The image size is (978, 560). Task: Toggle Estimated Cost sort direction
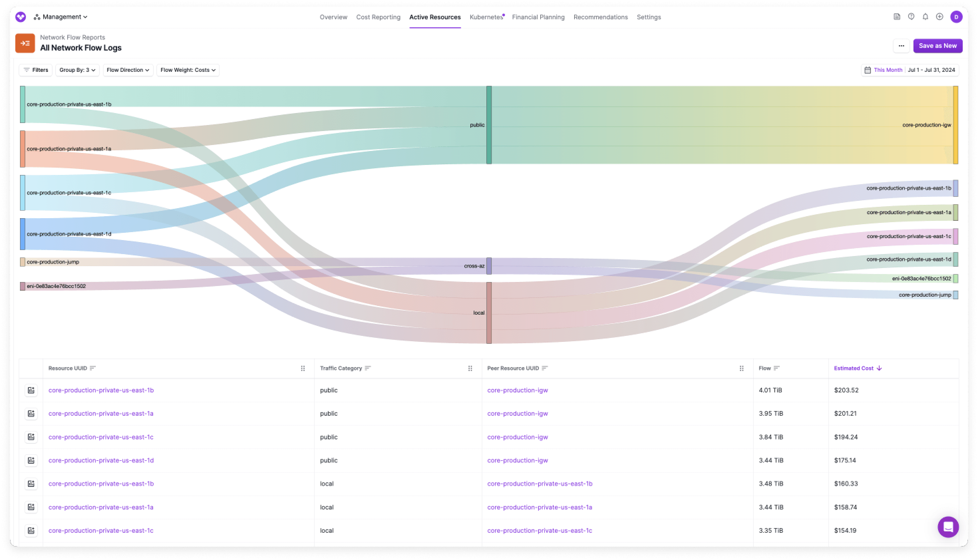pyautogui.click(x=857, y=368)
